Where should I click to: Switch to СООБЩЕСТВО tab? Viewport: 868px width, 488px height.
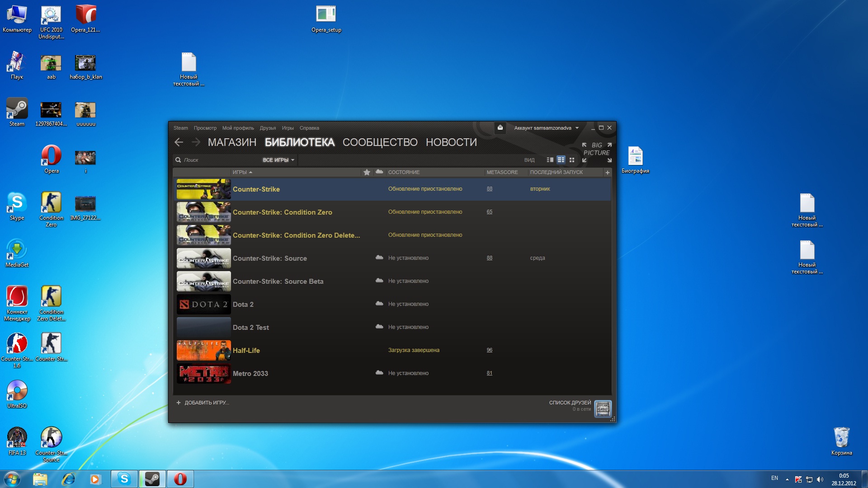[x=380, y=142]
